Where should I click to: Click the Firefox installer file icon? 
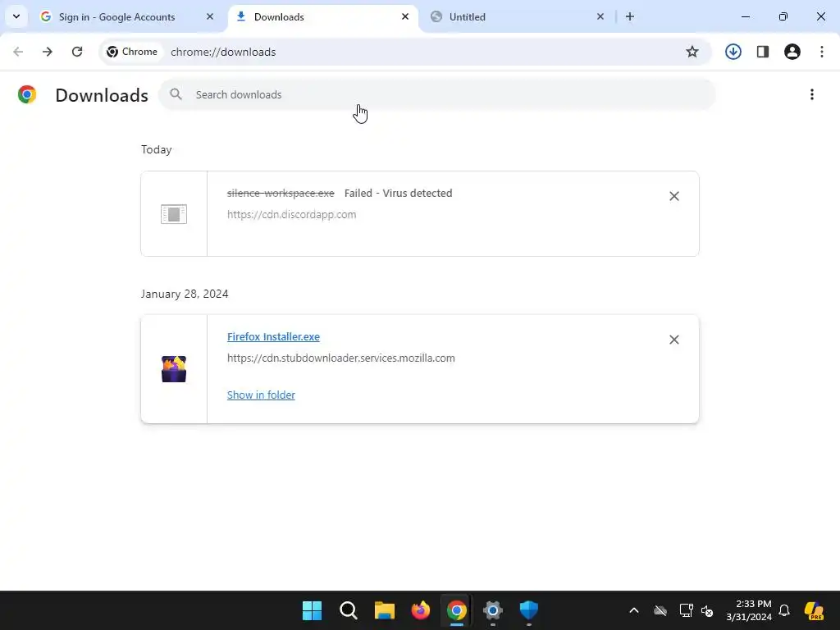pyautogui.click(x=174, y=369)
